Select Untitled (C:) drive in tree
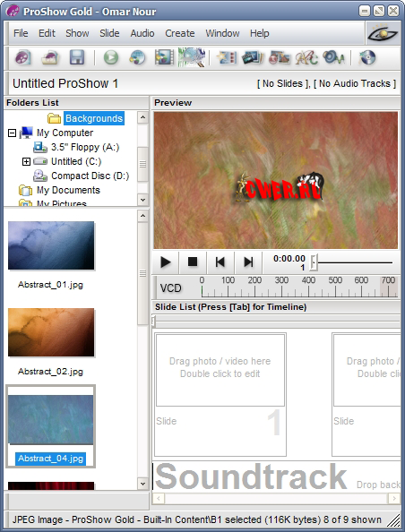 point(76,161)
